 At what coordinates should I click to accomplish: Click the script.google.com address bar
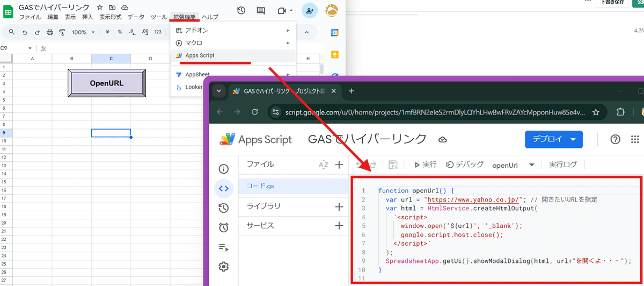point(436,112)
